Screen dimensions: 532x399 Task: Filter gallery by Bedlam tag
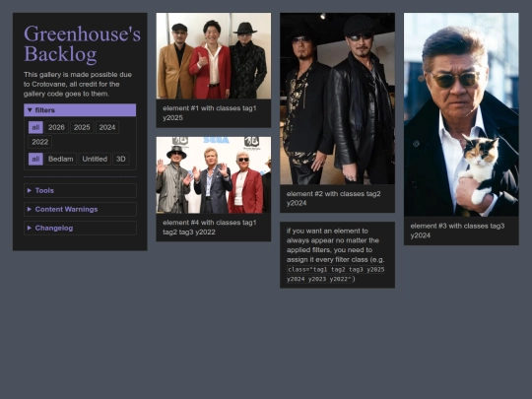pos(61,160)
